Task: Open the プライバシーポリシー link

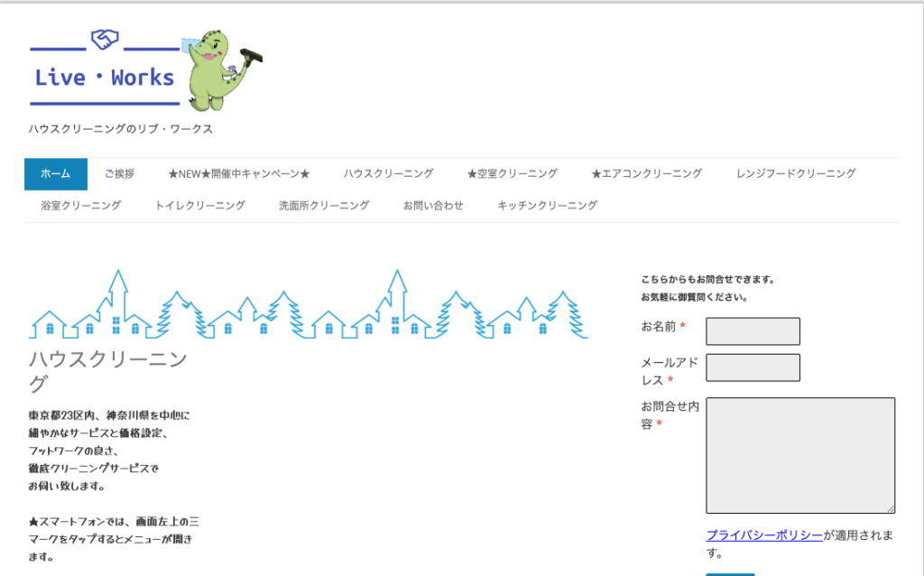Action: [x=762, y=535]
